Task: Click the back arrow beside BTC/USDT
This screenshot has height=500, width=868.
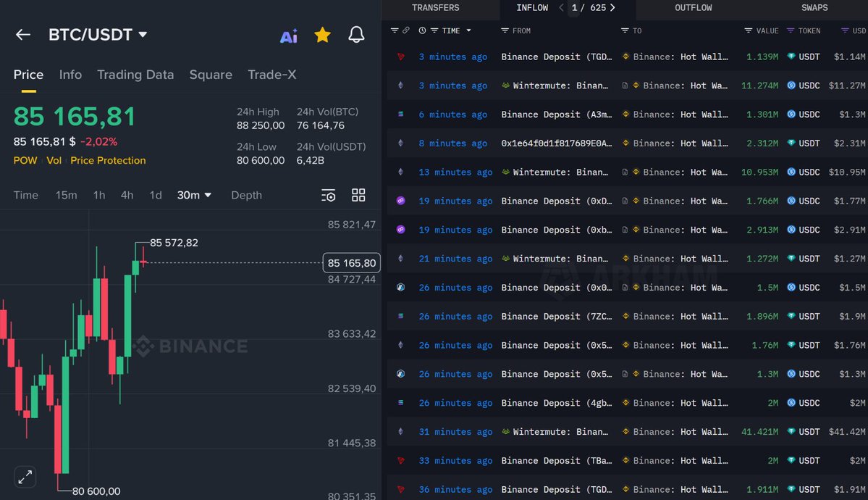Action: pos(22,34)
